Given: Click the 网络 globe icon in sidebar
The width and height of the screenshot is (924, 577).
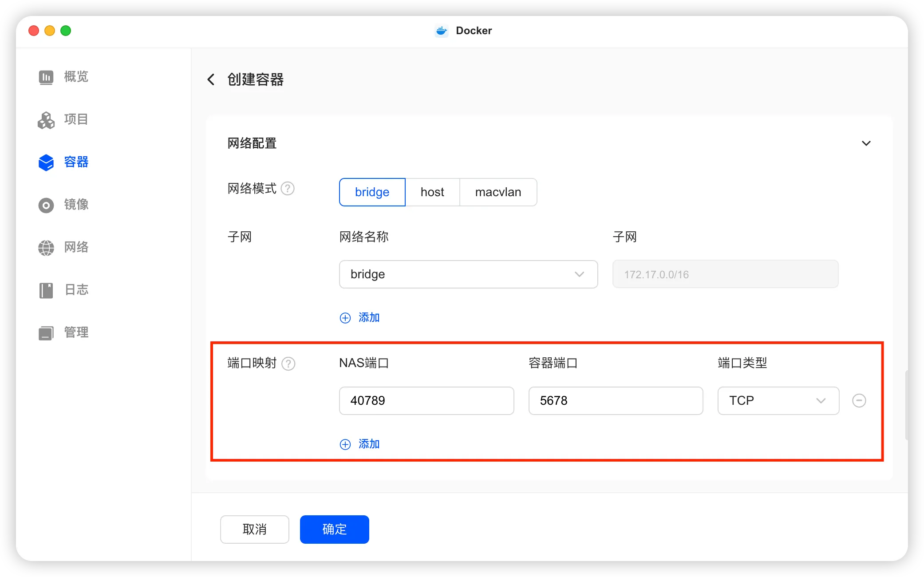Looking at the screenshot, I should point(46,248).
